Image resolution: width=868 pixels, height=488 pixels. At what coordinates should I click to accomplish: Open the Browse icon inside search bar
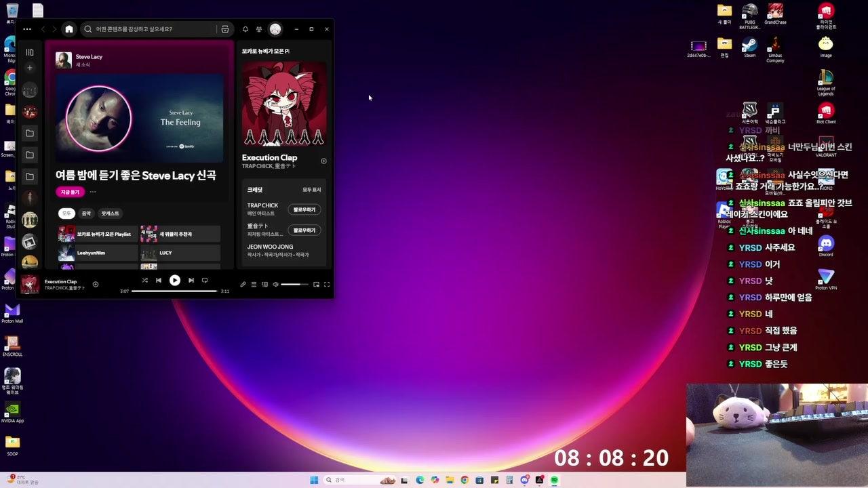tap(225, 29)
